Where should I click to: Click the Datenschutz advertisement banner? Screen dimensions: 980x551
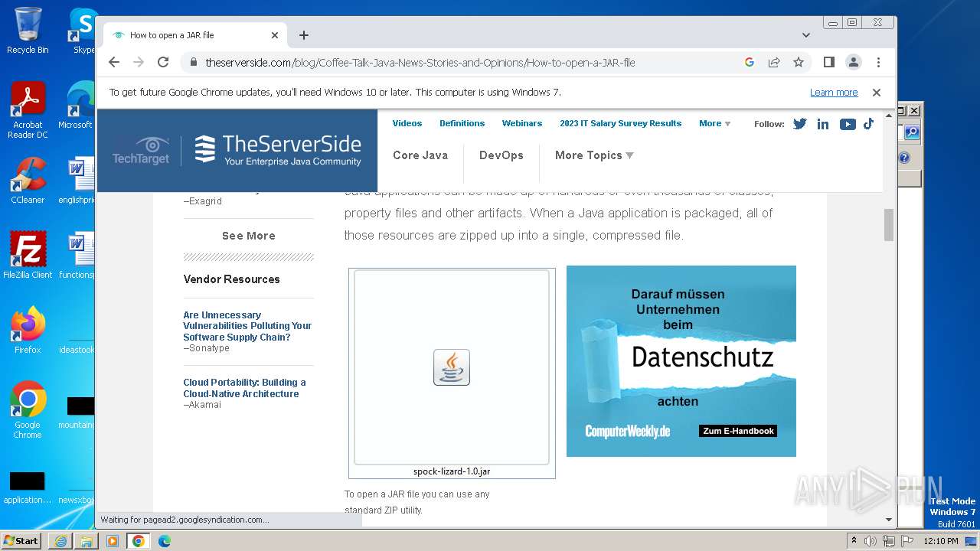click(x=681, y=361)
